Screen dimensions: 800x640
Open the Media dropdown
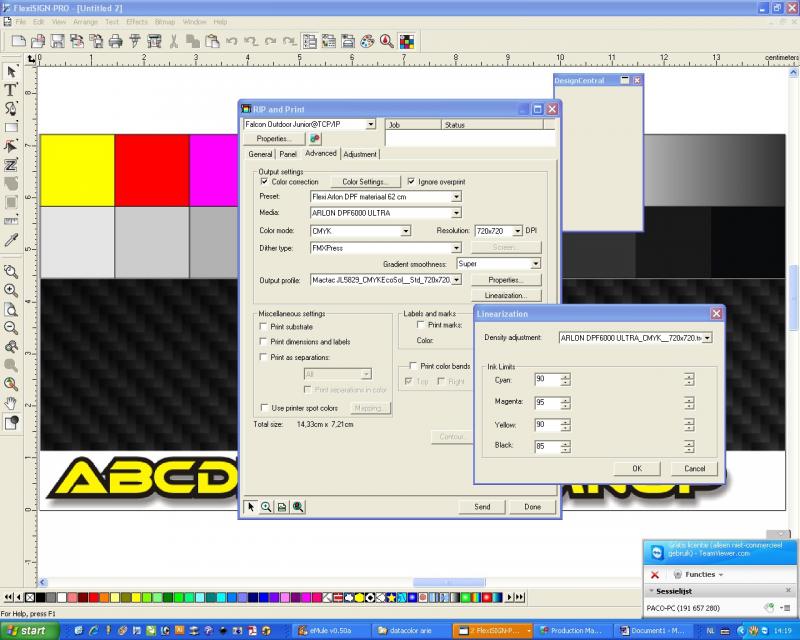456,213
